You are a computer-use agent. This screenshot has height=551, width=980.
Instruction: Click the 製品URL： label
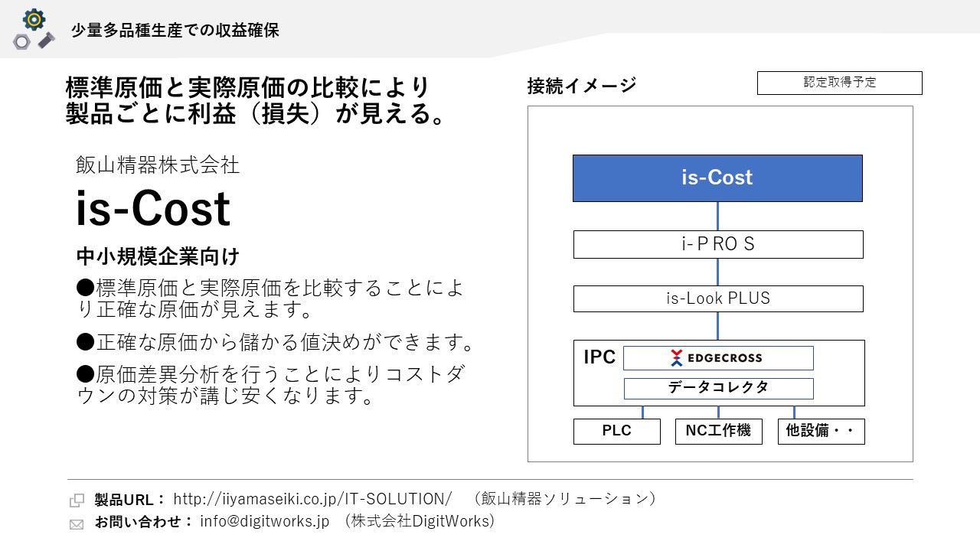coord(130,500)
